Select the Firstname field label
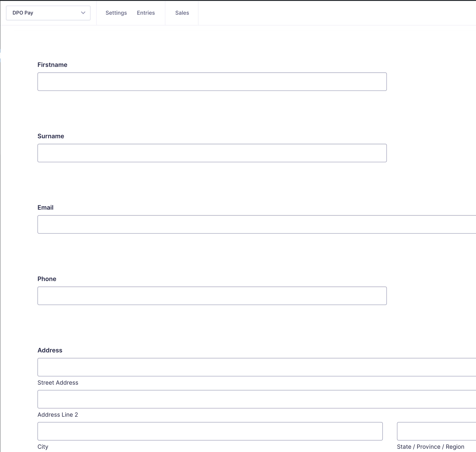Viewport: 476px width, 452px height. pyautogui.click(x=52, y=65)
